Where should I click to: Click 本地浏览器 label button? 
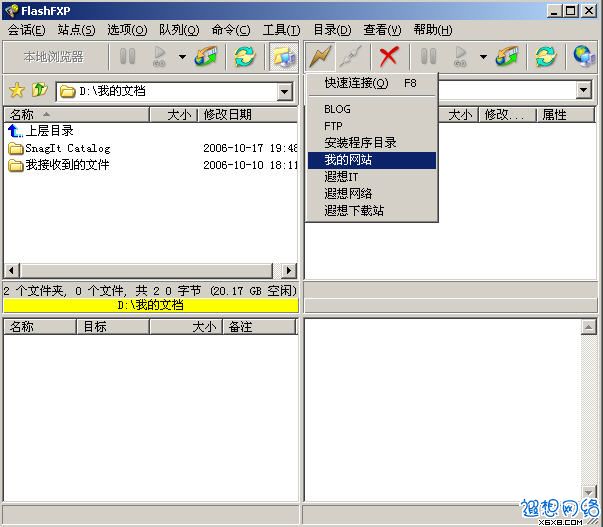click(x=53, y=57)
